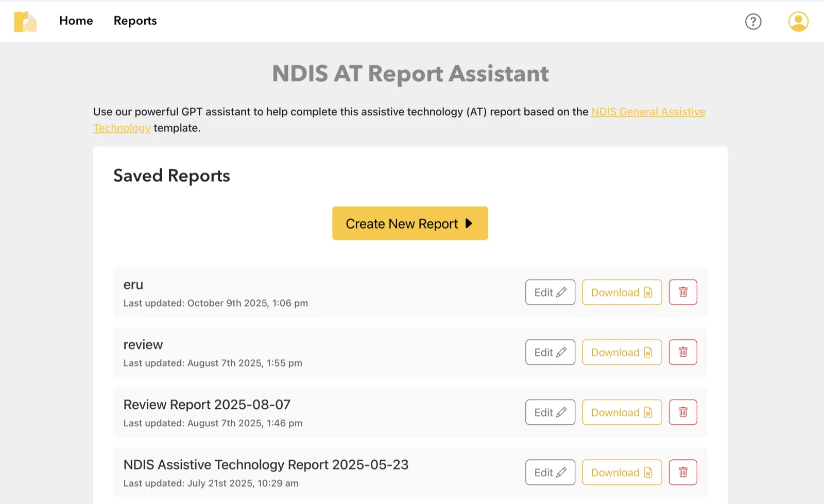Delete the review report with trash icon
824x504 pixels.
coord(683,352)
